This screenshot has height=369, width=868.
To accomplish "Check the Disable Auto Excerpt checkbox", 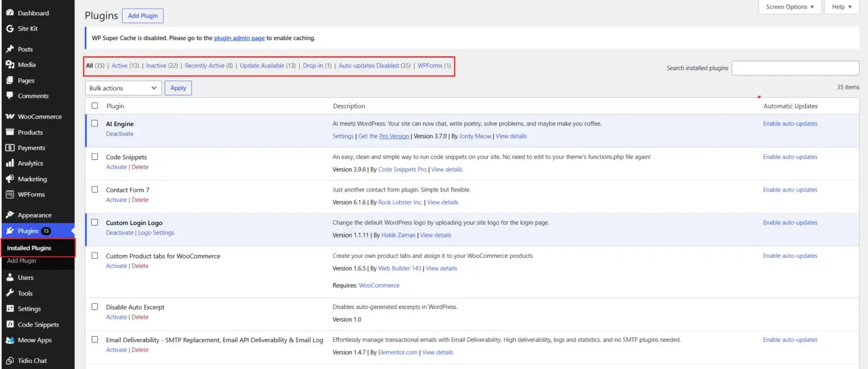I will [95, 306].
